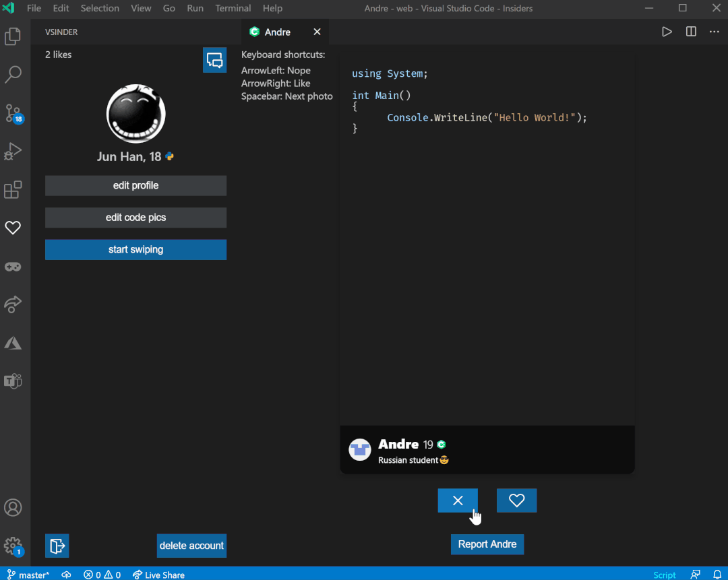Click the edit code pics button
Screen dimensions: 728x580
[x=135, y=218]
